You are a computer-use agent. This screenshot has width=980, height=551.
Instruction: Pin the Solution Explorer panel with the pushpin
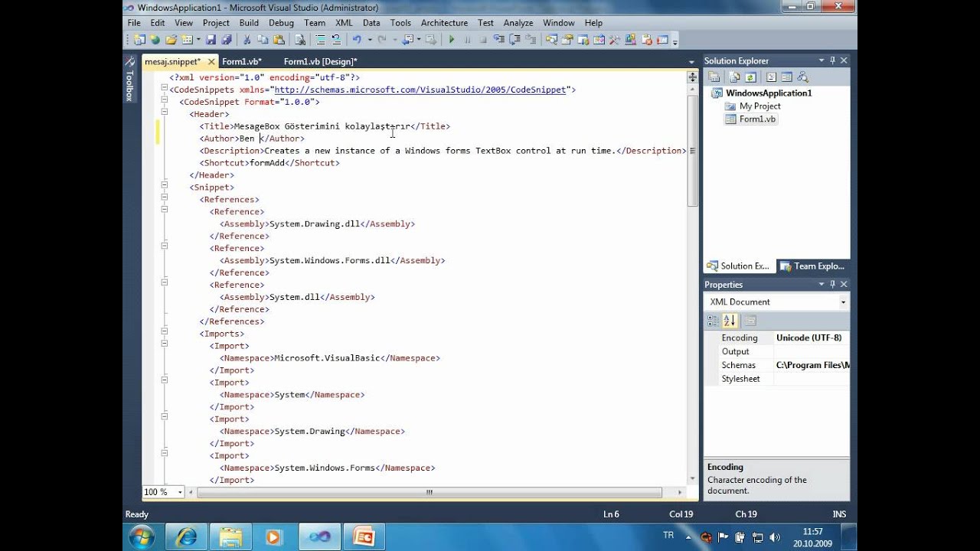coord(832,60)
